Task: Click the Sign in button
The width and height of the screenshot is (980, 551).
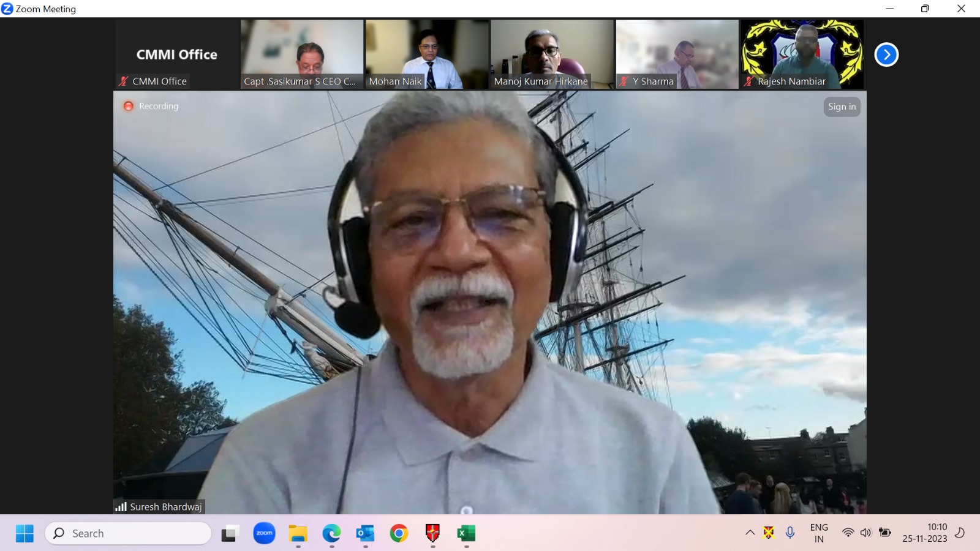Action: pos(842,107)
